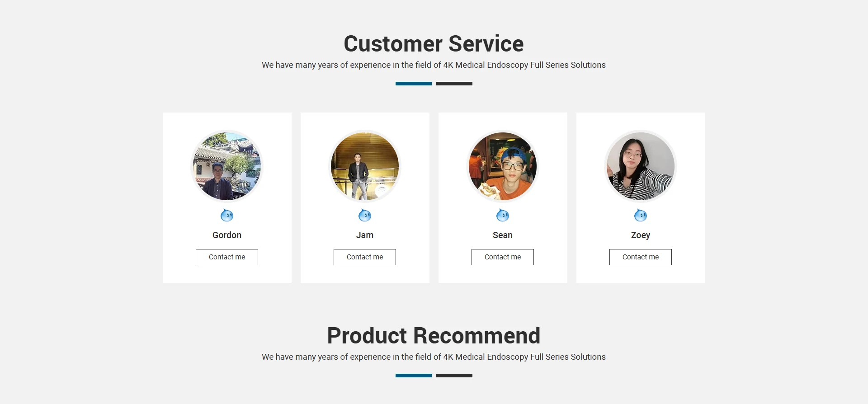Click the Product Recommend heading
Image resolution: width=868 pixels, height=404 pixels.
point(434,336)
